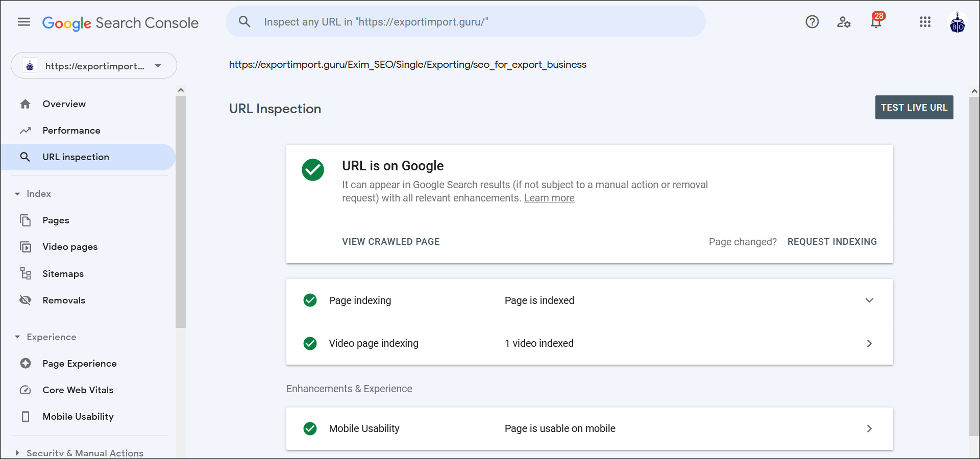Image resolution: width=980 pixels, height=459 pixels.
Task: Click the sidebar scroll-up arrow
Action: point(181,90)
